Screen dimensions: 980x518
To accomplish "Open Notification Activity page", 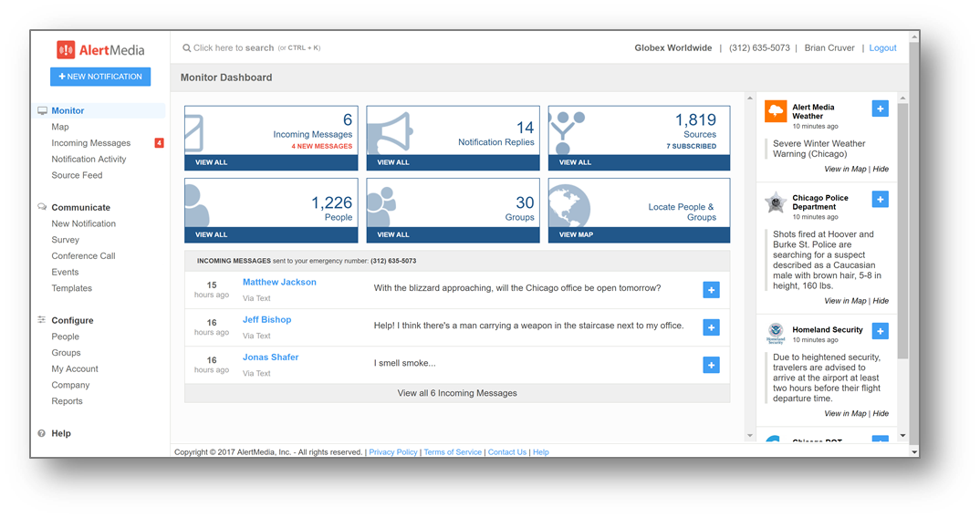I will click(89, 160).
